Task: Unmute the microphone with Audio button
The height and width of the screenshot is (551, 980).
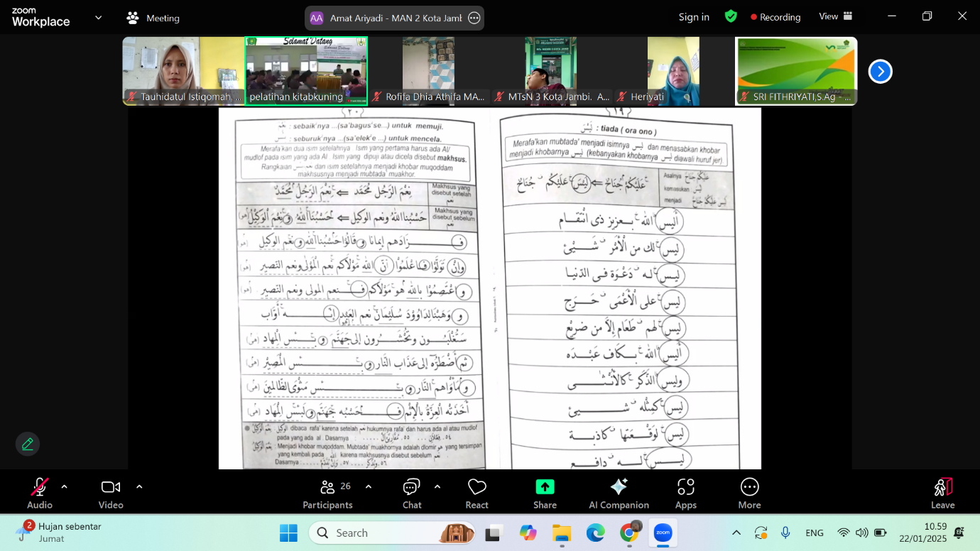Action: (40, 493)
